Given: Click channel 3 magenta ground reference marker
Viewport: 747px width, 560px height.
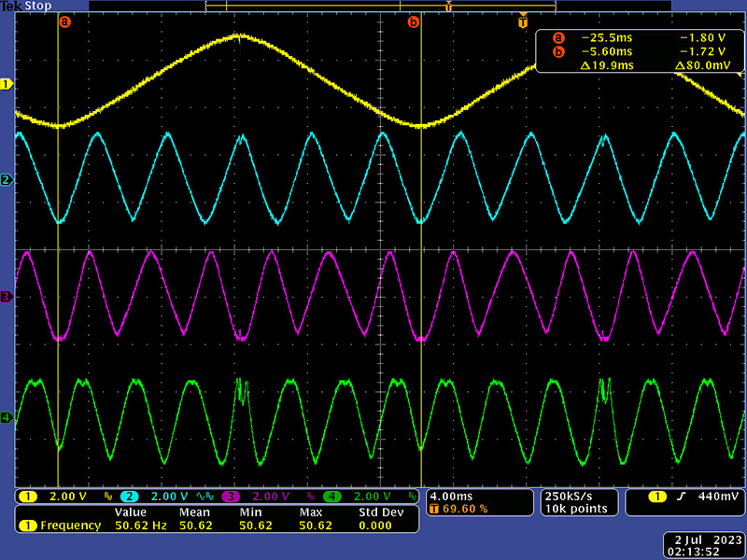Looking at the screenshot, I should pyautogui.click(x=7, y=297).
